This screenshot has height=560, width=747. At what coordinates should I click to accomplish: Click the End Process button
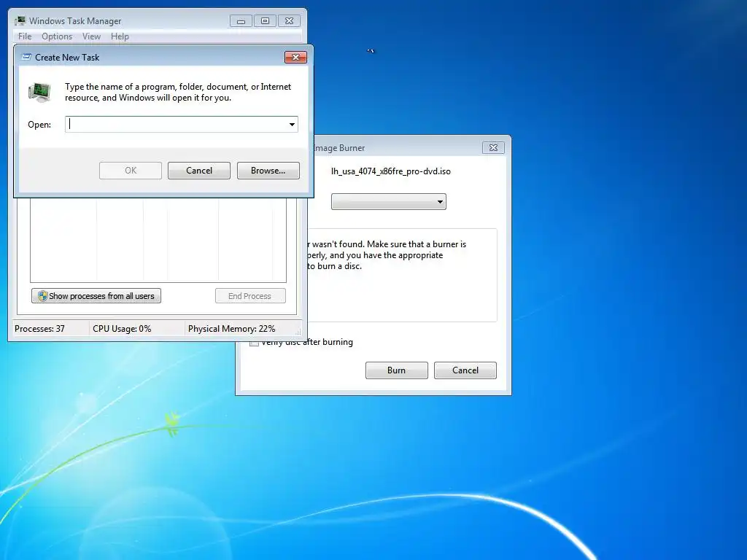click(x=250, y=296)
